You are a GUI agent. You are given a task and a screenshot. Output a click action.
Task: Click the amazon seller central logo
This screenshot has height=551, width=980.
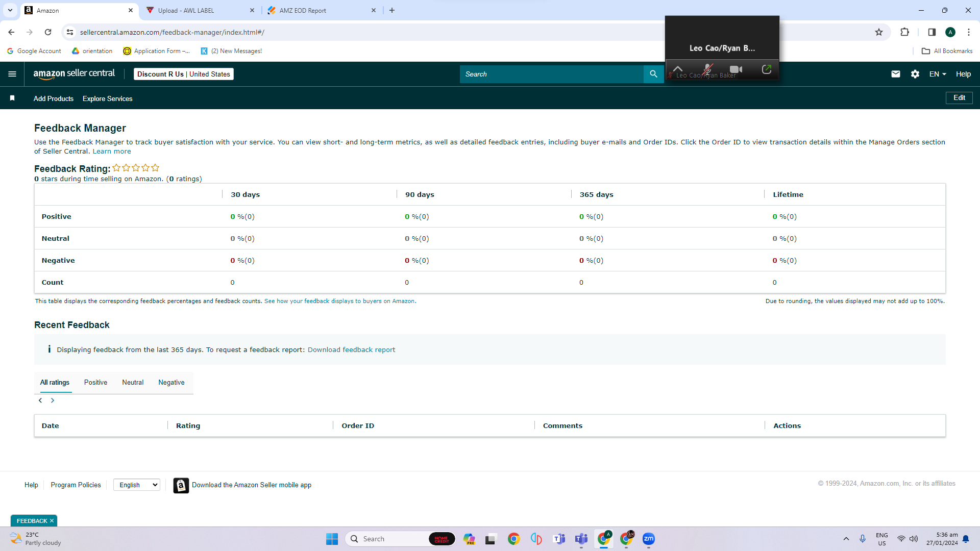click(x=74, y=74)
